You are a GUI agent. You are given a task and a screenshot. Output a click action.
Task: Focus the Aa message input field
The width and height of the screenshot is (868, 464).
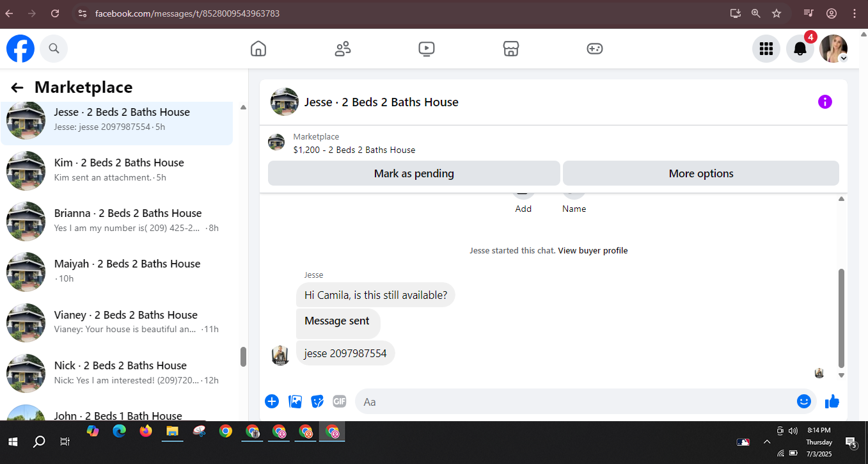point(576,401)
